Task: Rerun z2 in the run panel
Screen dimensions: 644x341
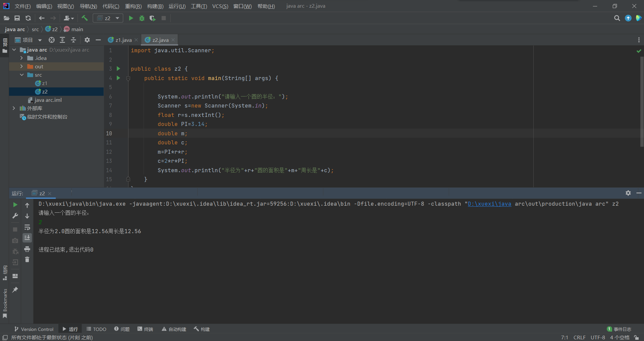Action: [15, 205]
